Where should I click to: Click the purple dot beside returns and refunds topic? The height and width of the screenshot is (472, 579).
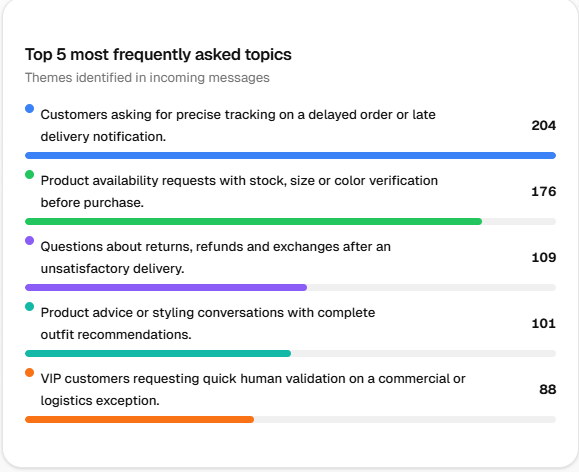coord(30,240)
